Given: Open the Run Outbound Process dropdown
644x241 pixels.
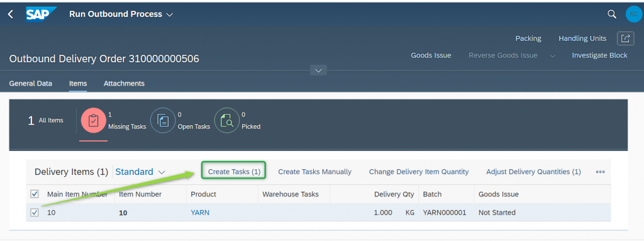Looking at the screenshot, I should point(121,14).
